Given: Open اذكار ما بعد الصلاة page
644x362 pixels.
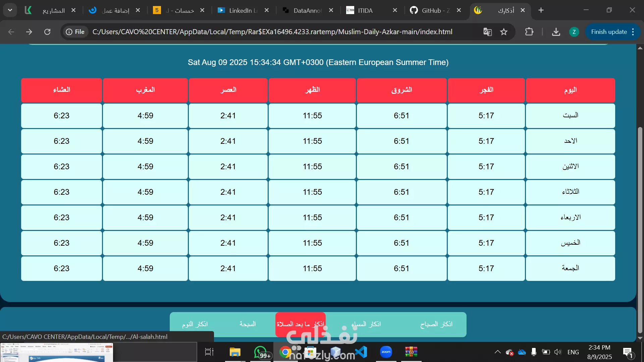Looking at the screenshot, I should (x=301, y=324).
